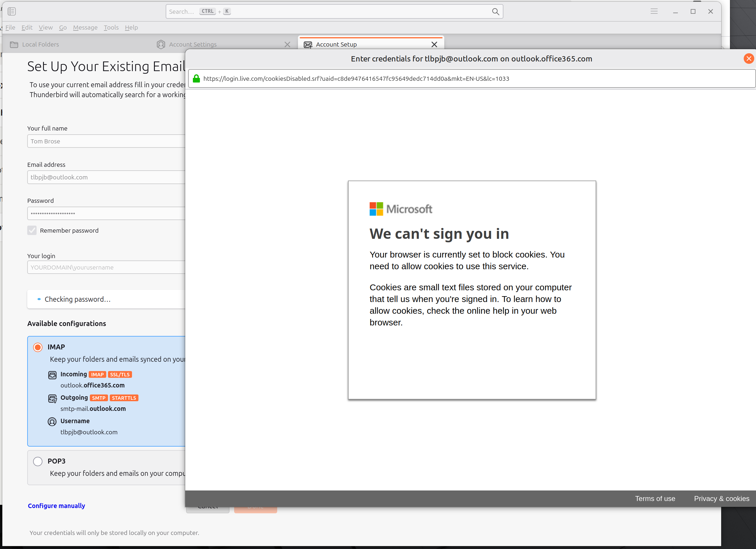The image size is (756, 549).
Task: Click the Username person icon
Action: pyautogui.click(x=52, y=422)
